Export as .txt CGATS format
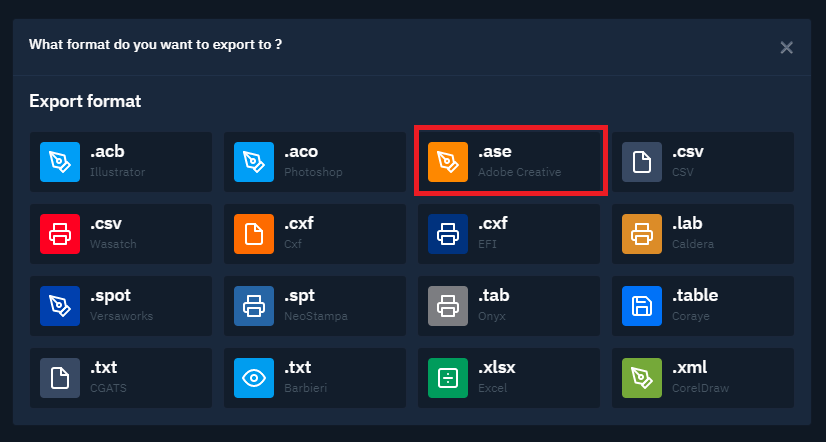The width and height of the screenshot is (826, 442). (x=121, y=378)
